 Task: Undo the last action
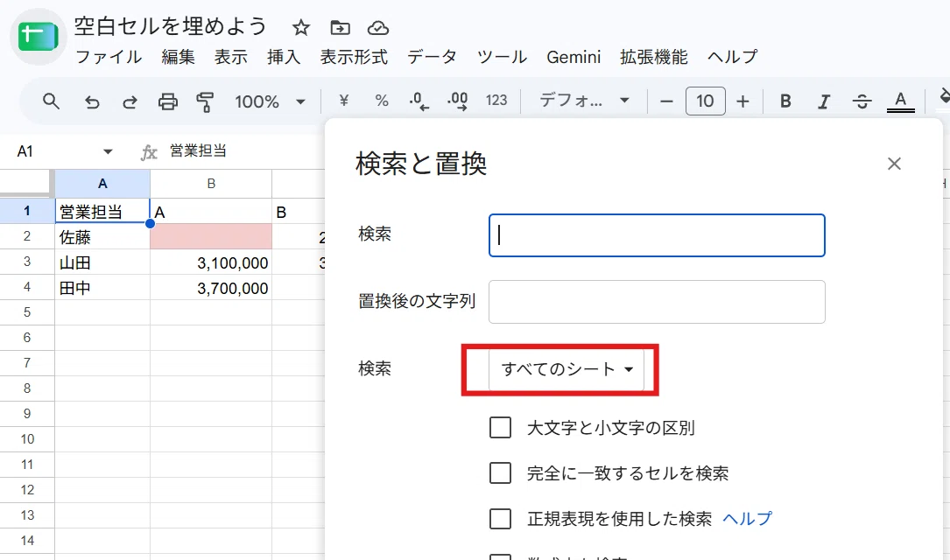click(x=91, y=101)
